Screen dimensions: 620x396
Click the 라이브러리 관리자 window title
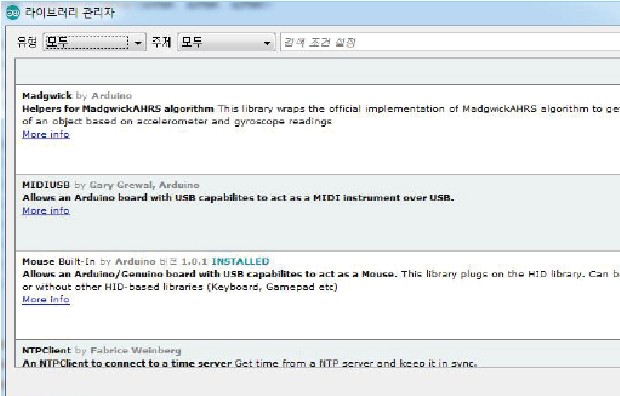[x=70, y=12]
